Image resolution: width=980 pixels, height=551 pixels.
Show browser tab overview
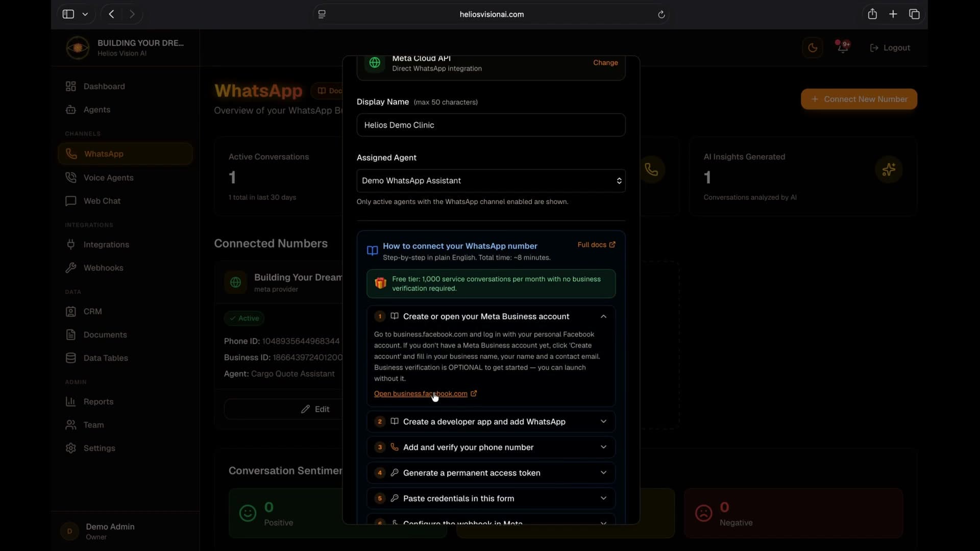click(914, 14)
